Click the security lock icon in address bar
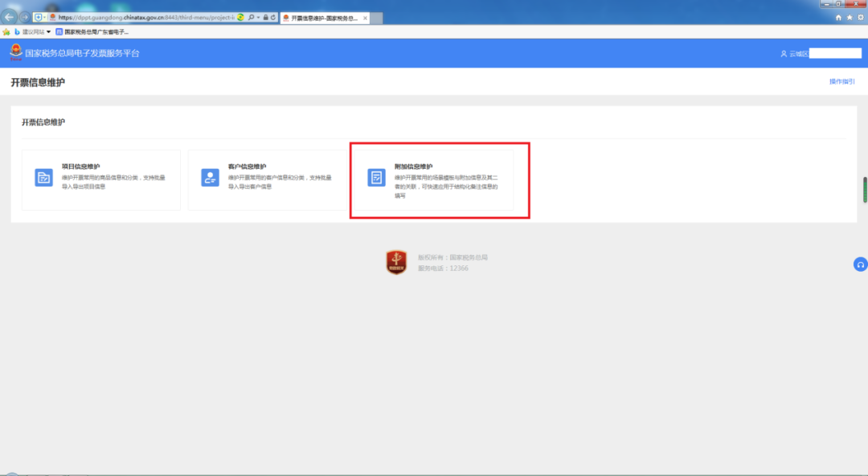 pyautogui.click(x=266, y=18)
